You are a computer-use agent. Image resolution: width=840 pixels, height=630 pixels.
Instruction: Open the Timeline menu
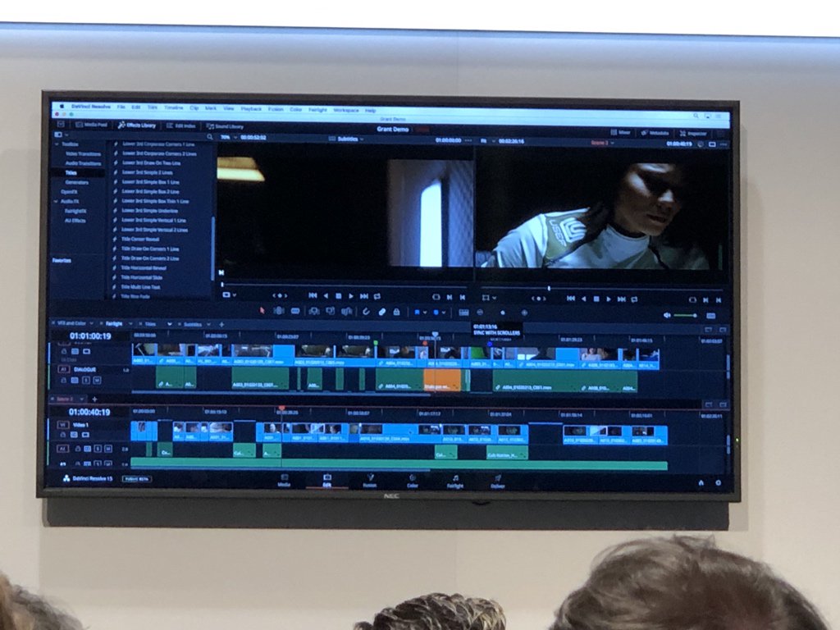[x=173, y=107]
